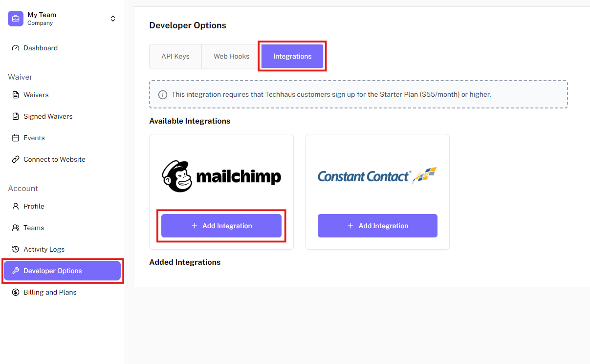Click the Activity Logs history icon
The image size is (590, 364).
click(x=16, y=249)
